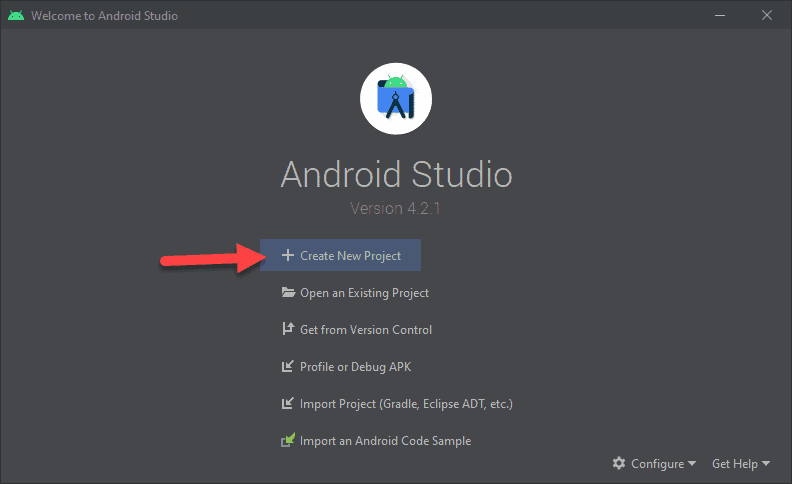Select Import Project (Gradle, Eclipse ADT, etc.)
The image size is (792, 484).
(406, 404)
